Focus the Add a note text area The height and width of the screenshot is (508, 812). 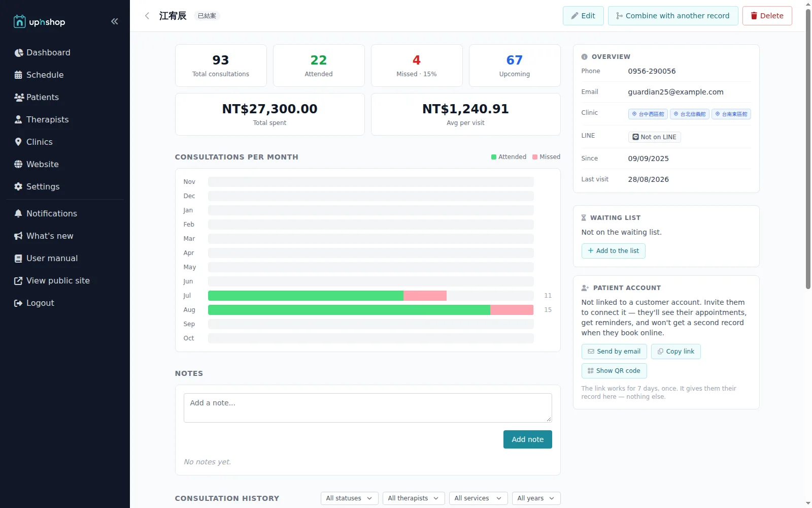click(367, 408)
